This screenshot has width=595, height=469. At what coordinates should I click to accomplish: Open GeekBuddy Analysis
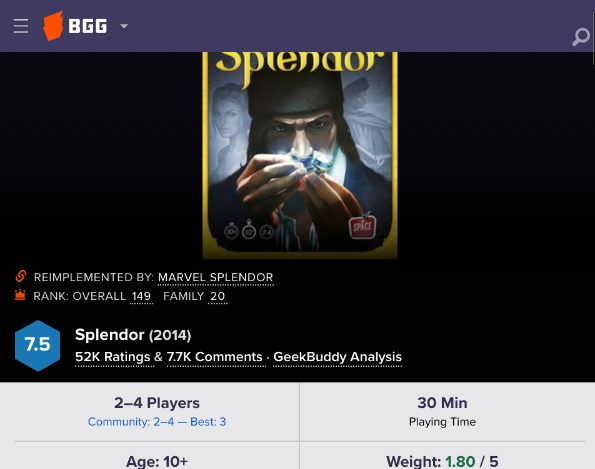[337, 357]
